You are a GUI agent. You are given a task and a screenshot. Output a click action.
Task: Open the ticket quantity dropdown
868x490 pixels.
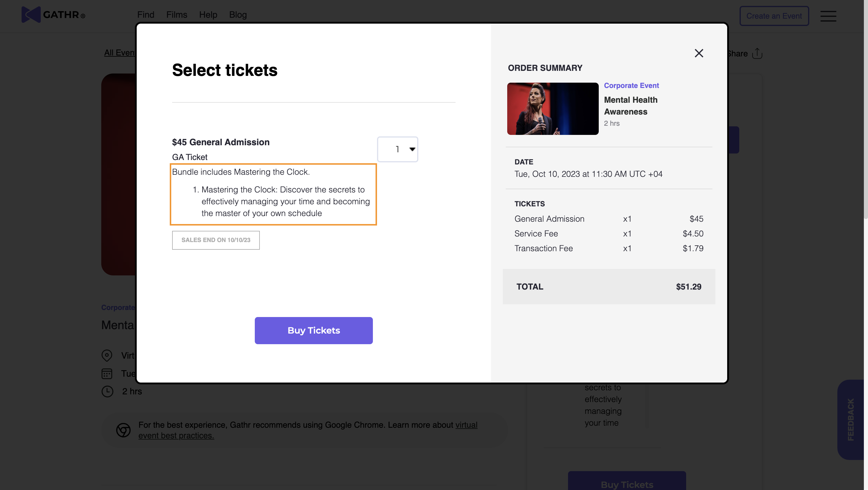pos(397,149)
